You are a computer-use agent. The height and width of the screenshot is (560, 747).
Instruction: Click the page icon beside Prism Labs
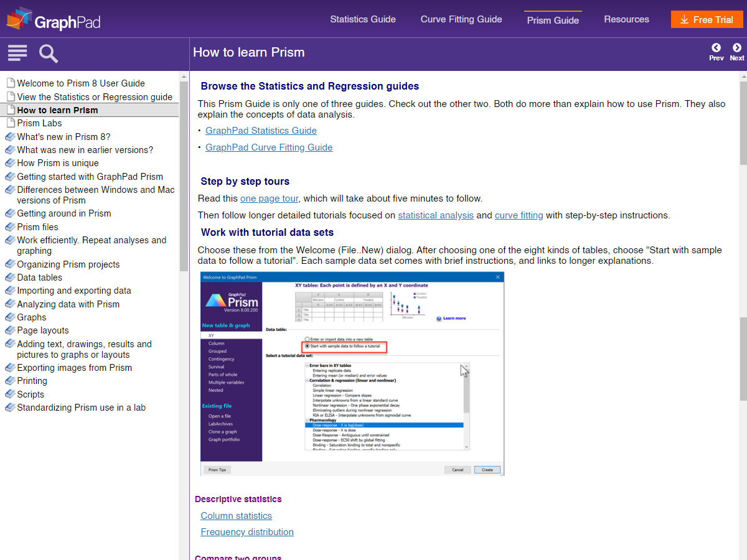(10, 123)
